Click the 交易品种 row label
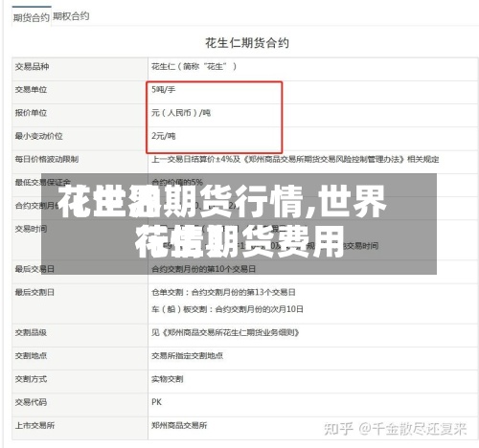479x448 pixels. [x=32, y=67]
